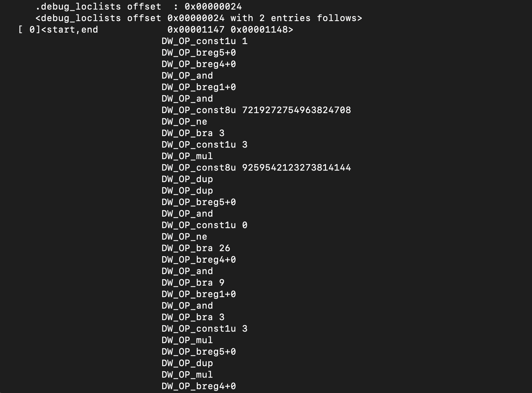Click the DW_OP_const8u 9259542123273814144 line
532x393 pixels.
point(256,168)
